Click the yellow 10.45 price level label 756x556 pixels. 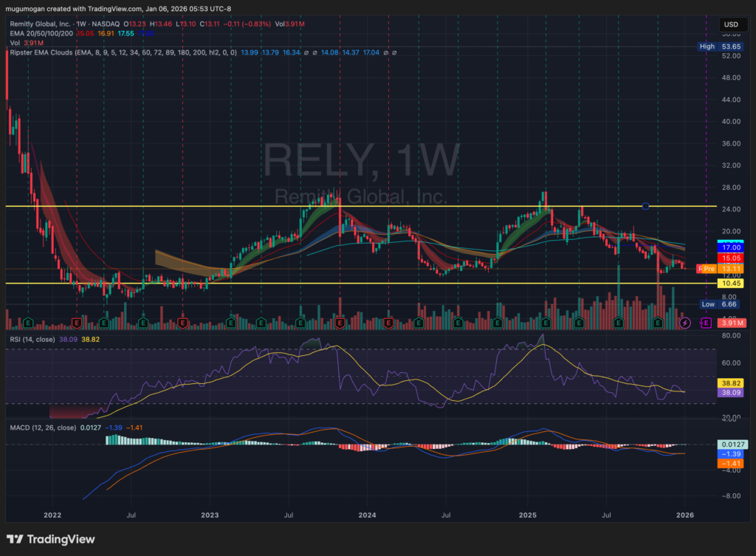732,284
